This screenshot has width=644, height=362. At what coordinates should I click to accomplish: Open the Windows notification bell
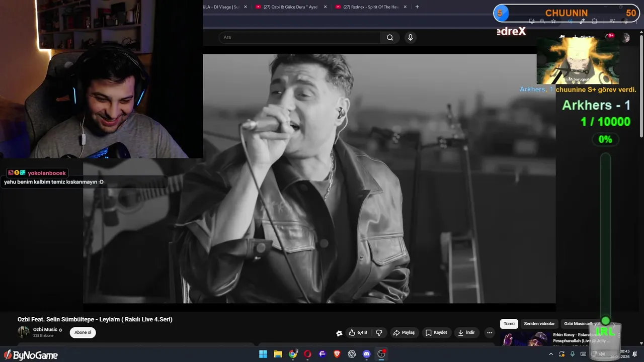click(x=635, y=354)
